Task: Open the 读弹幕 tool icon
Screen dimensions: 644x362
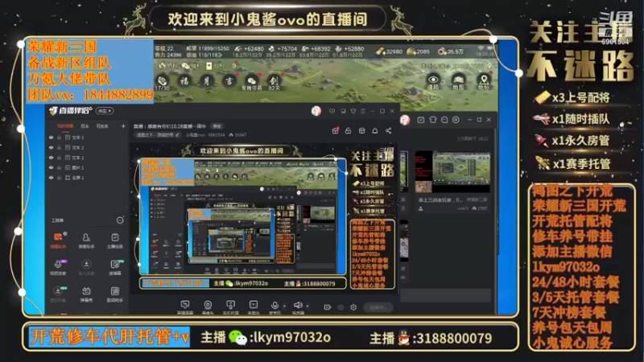Action: (x=115, y=267)
